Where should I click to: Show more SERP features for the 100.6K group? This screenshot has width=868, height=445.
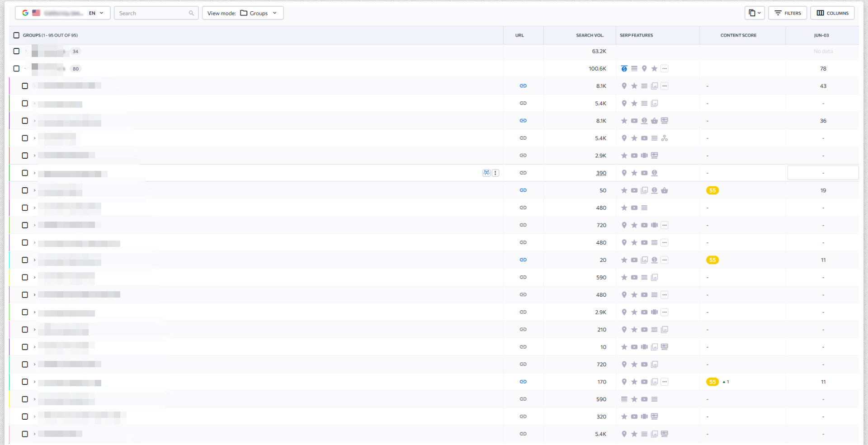[664, 69]
